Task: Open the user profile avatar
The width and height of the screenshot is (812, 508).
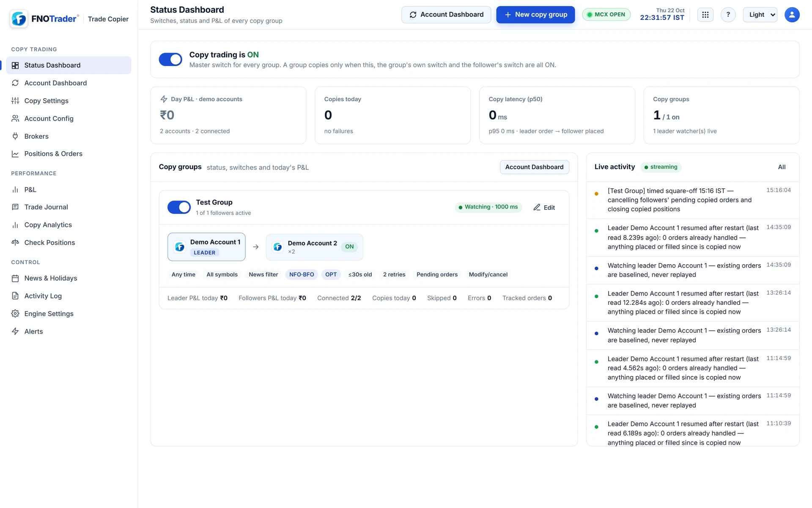Action: coord(792,15)
